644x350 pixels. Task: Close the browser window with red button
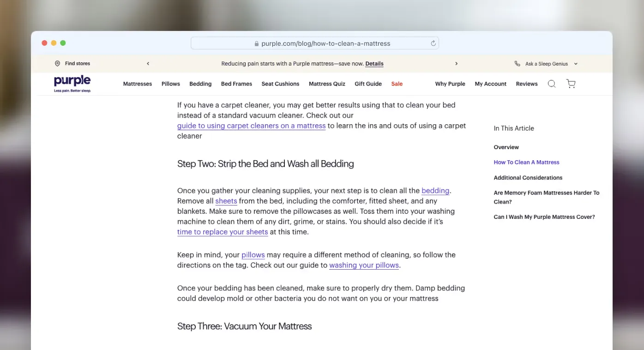(x=44, y=43)
